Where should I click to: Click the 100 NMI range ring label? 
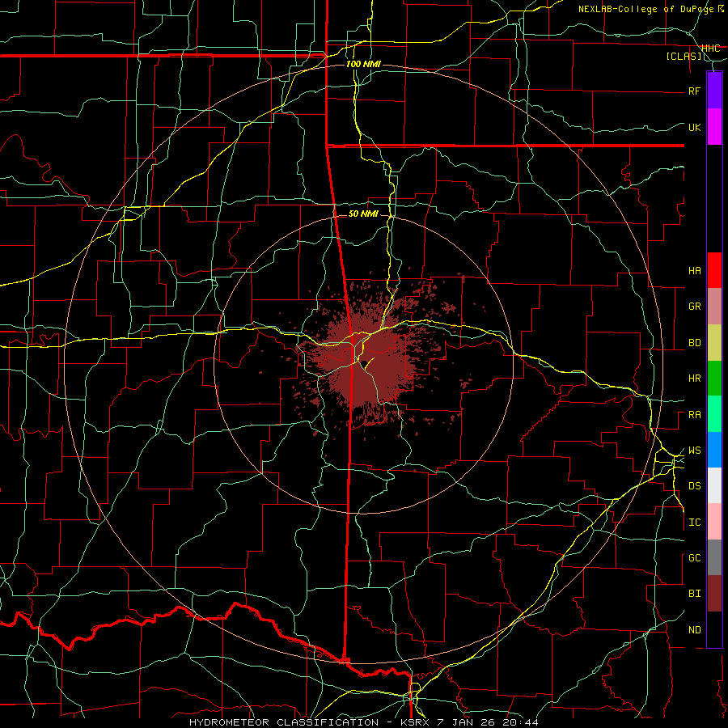pos(363,64)
